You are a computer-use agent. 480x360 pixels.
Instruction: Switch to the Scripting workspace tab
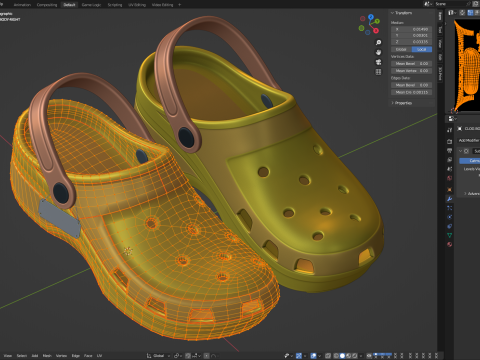115,5
